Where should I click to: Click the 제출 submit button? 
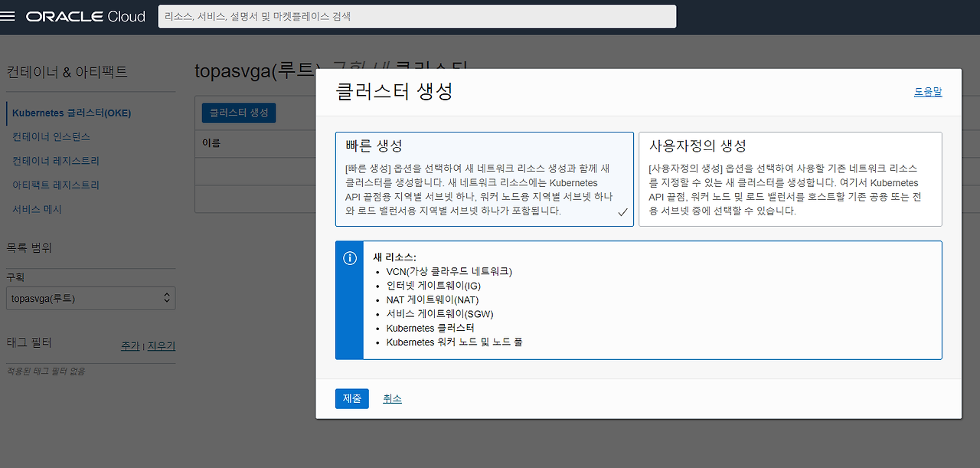click(x=351, y=398)
